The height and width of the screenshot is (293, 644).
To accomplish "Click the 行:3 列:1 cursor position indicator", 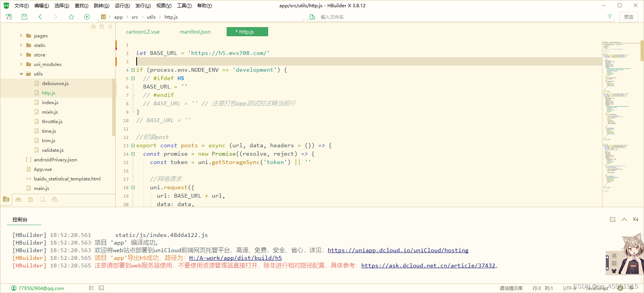I will coord(543,288).
